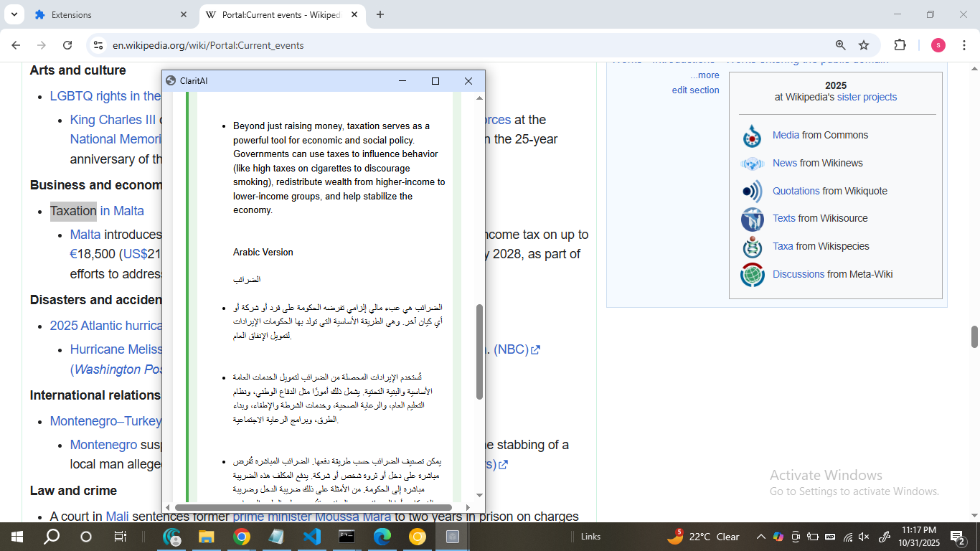Open Task View in taskbar

click(121, 537)
